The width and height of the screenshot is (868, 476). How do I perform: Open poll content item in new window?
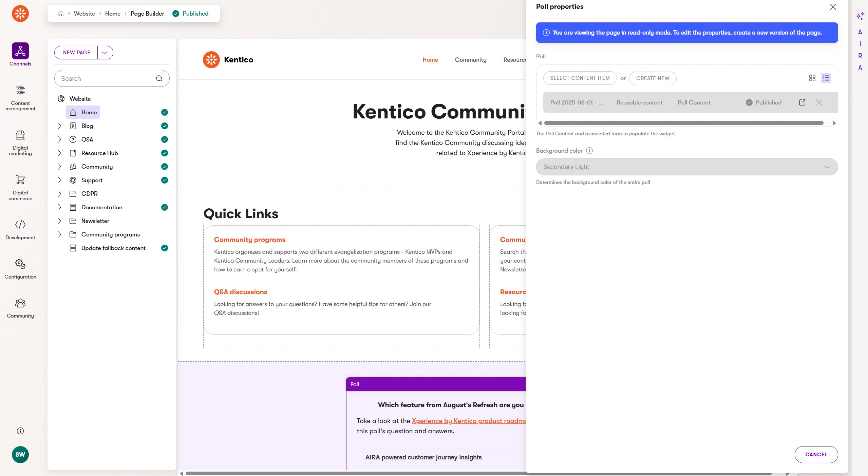click(802, 102)
